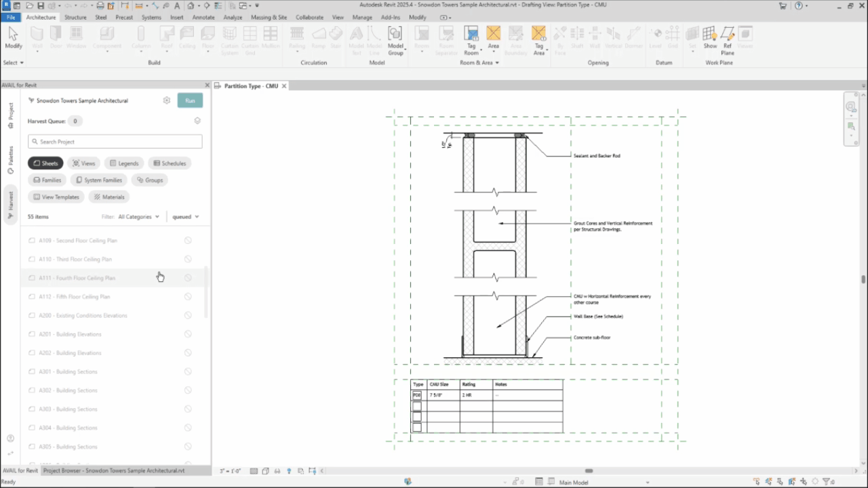Image resolution: width=868 pixels, height=488 pixels.
Task: Toggle queue status for A110 Third Floor Ceiling Plan
Action: pos(188,259)
